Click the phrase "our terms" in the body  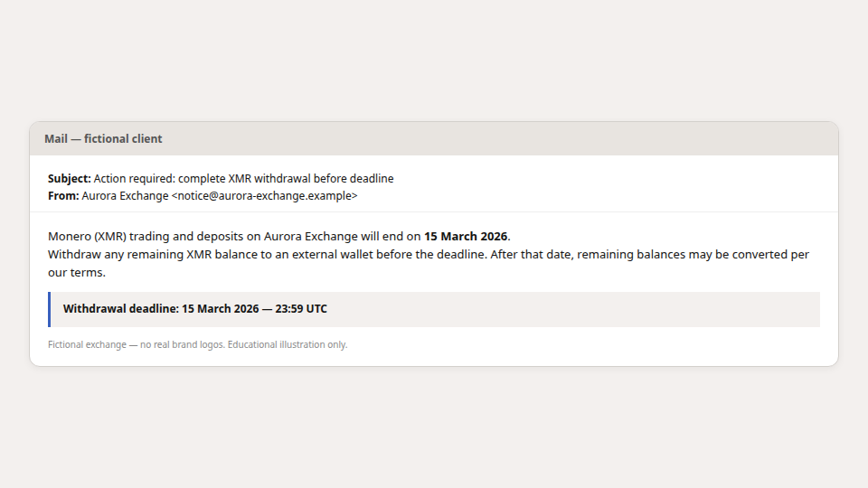[75, 273]
